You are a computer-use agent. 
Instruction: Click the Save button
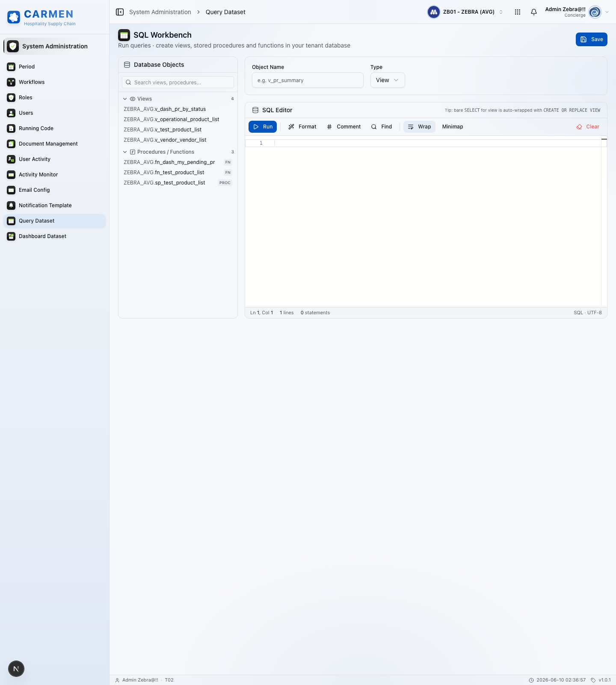coord(592,39)
